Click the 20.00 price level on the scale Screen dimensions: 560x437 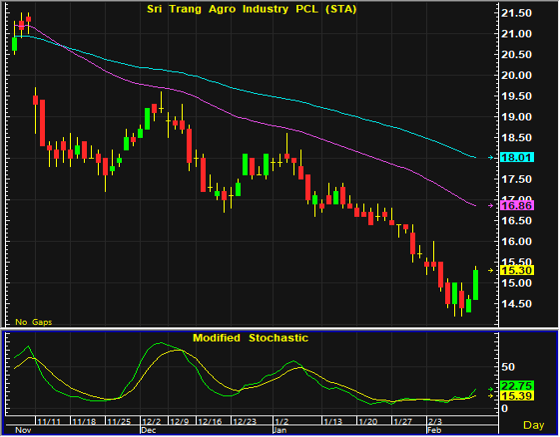[x=516, y=75]
